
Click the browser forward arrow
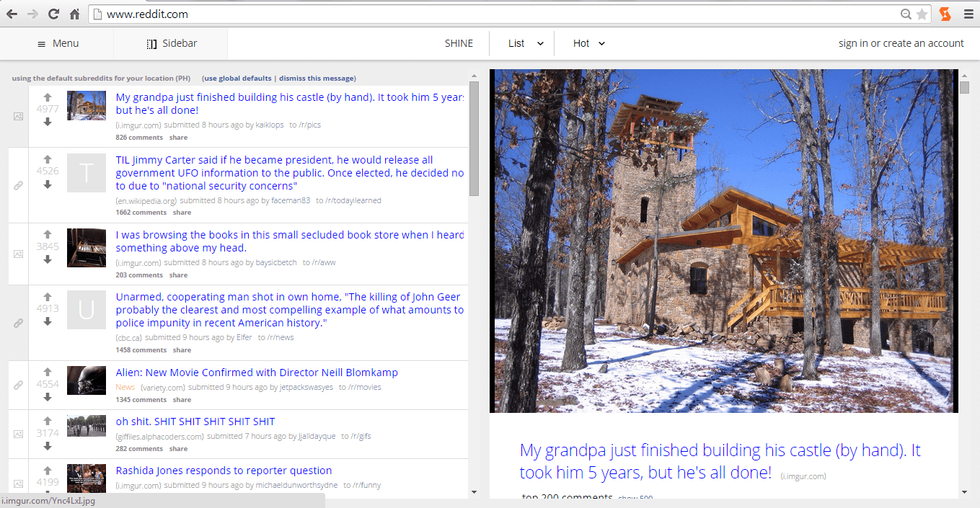[x=32, y=14]
